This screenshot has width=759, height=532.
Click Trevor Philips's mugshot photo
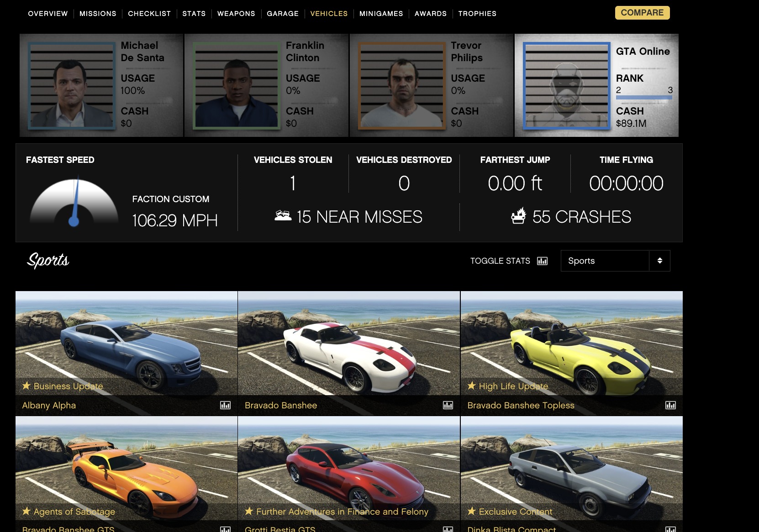402,85
